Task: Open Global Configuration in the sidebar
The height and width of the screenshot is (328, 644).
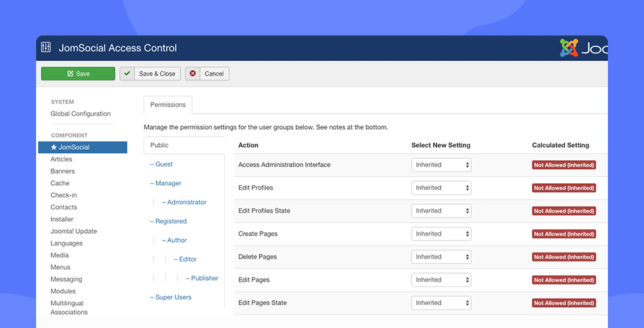Action: pos(80,114)
